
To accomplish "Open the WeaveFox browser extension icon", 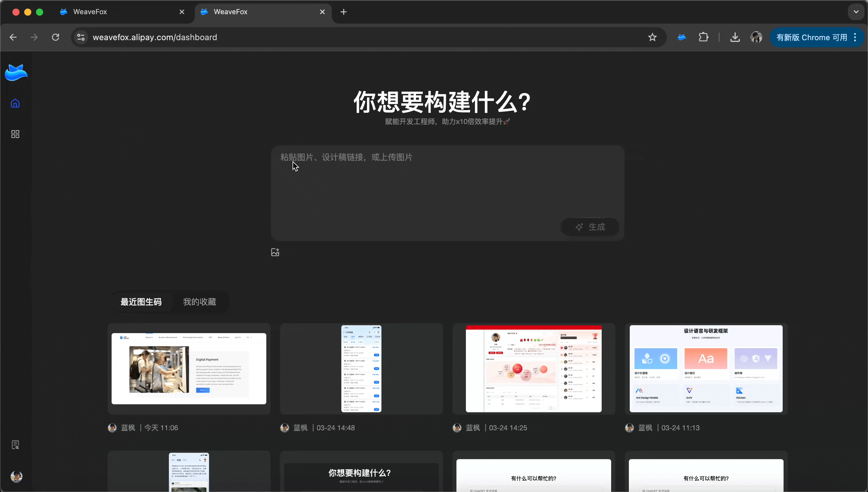I will coord(682,37).
